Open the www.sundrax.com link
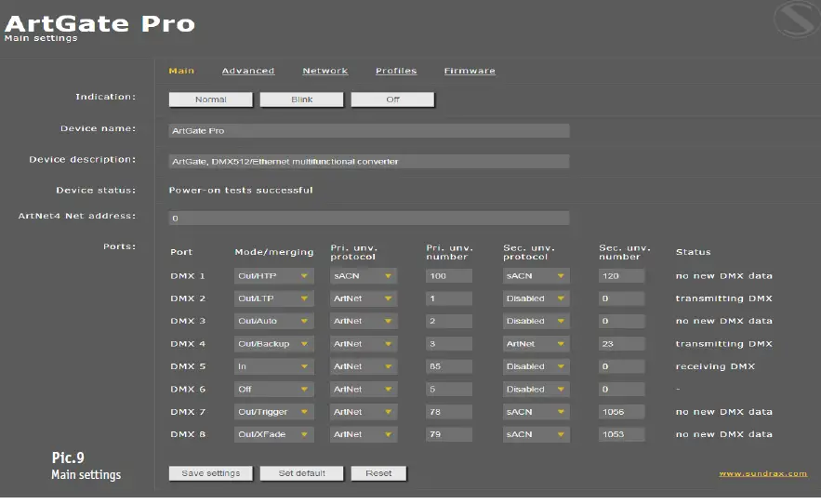 (762, 473)
